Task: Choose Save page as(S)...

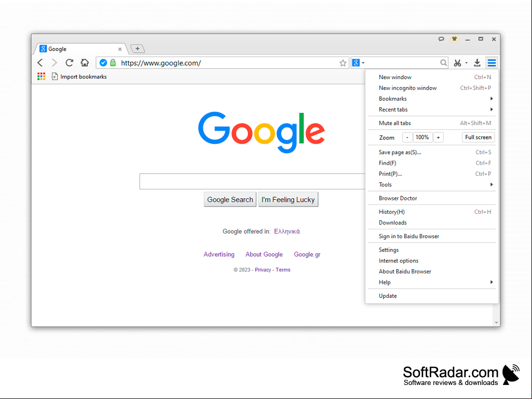Action: pyautogui.click(x=432, y=153)
